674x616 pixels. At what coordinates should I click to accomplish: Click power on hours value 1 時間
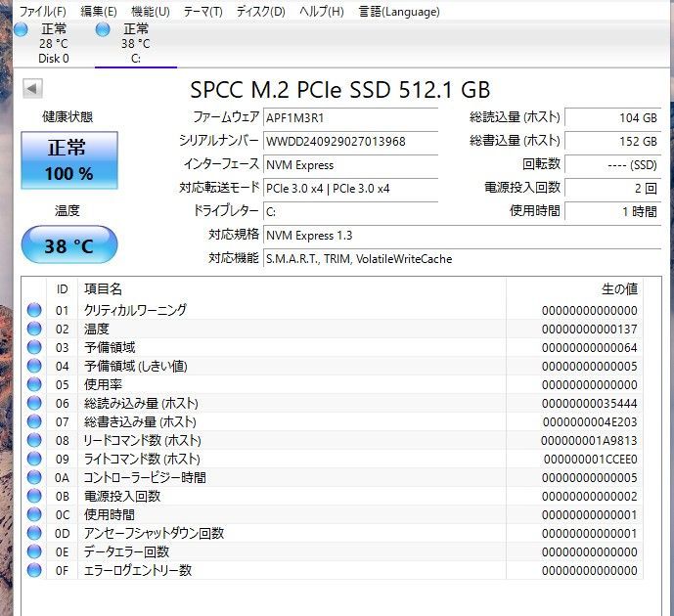[x=613, y=212]
